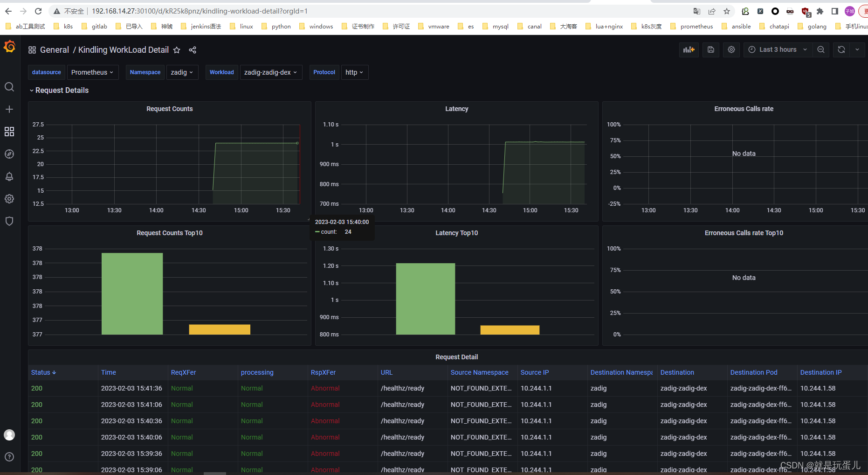Open the http Protocol dropdown
This screenshot has height=475, width=868.
point(354,72)
